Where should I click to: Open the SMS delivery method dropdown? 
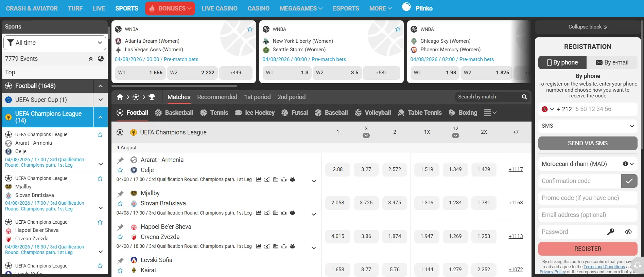click(588, 126)
